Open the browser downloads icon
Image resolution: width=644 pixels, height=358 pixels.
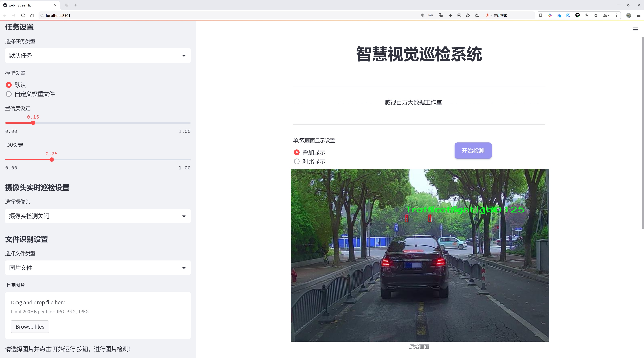tap(587, 16)
